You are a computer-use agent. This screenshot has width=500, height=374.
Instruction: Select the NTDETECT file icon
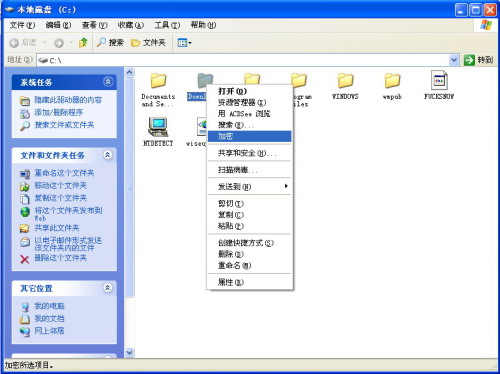coord(158,127)
